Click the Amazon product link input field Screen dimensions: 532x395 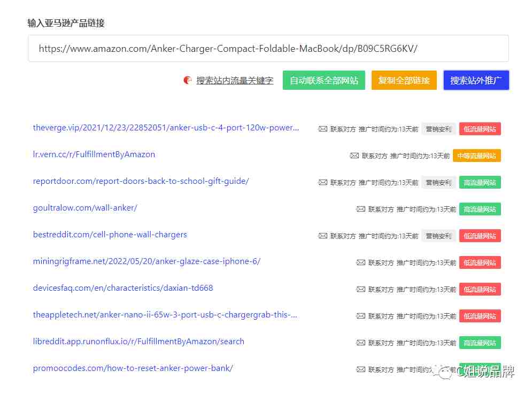click(x=268, y=49)
